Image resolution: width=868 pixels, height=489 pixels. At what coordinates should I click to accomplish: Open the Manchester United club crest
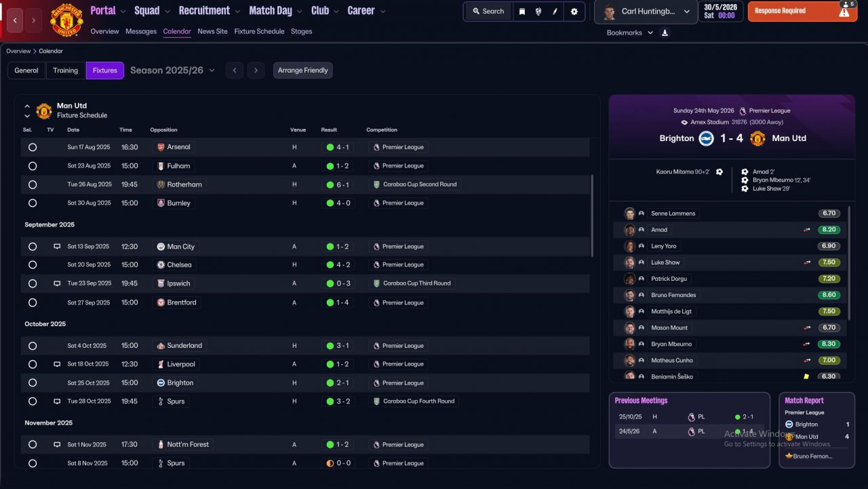[x=66, y=20]
